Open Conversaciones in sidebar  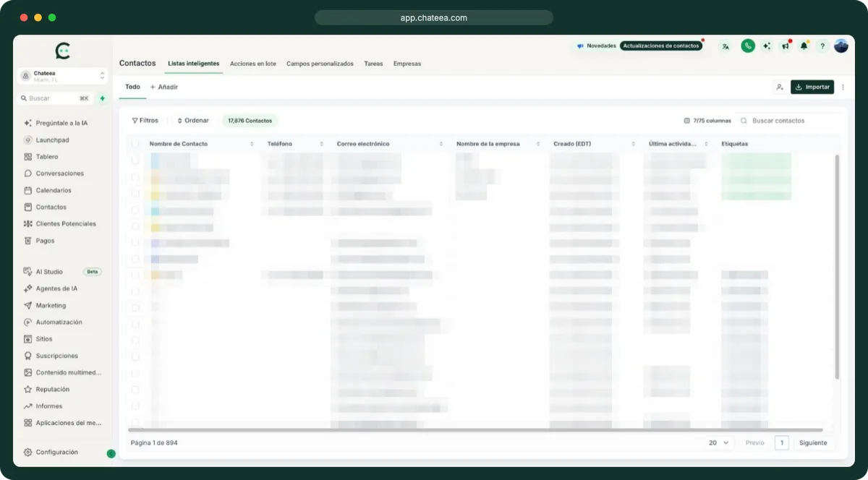54,173
